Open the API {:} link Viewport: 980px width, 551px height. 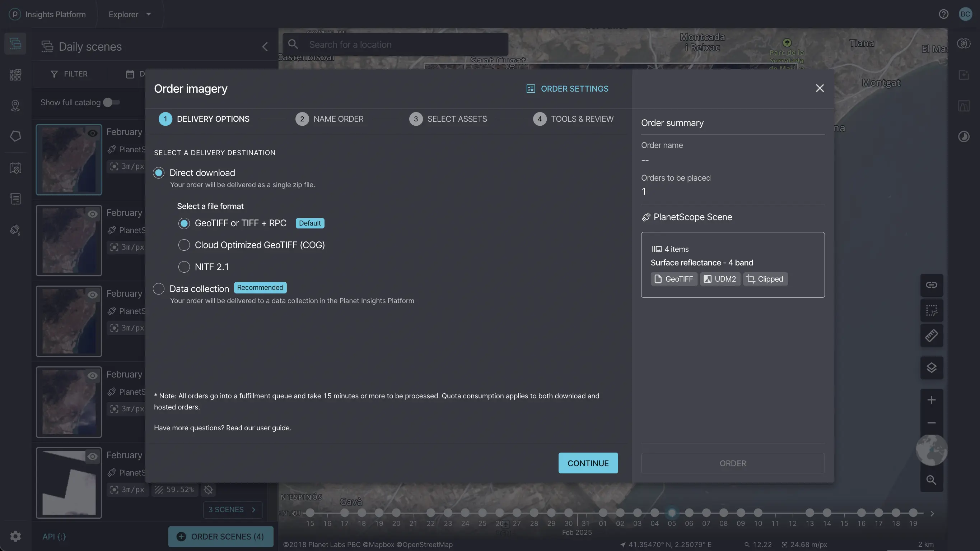pos(54,537)
